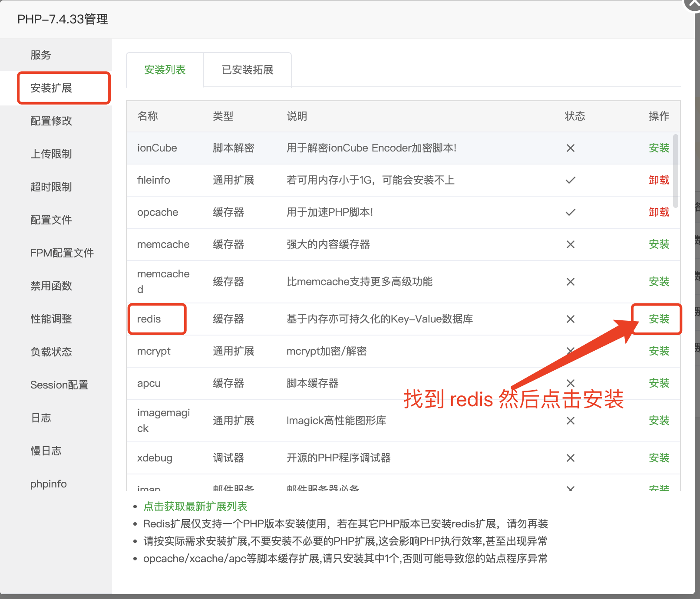Open Session配置 in the sidebar

(59, 385)
